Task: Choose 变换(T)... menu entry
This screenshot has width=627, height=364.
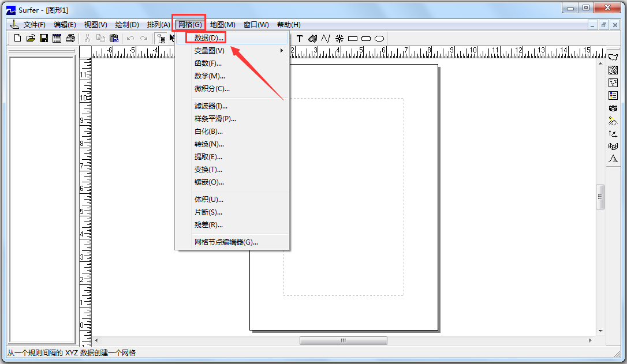Action: 232,170
